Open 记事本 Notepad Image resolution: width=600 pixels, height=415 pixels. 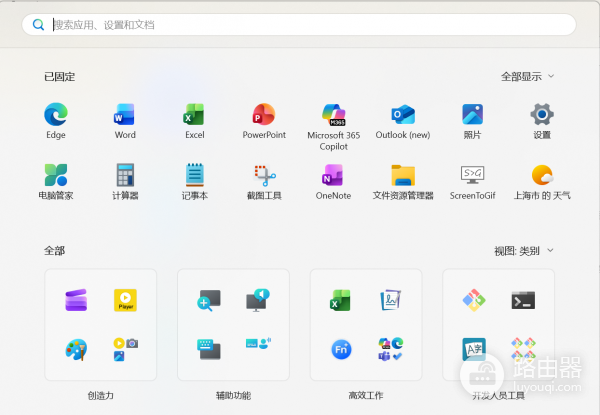[x=195, y=182]
